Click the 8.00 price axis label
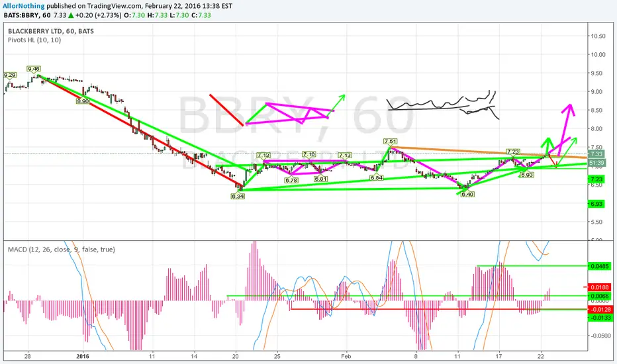Viewport: 617px width, 364px height. tap(597, 128)
